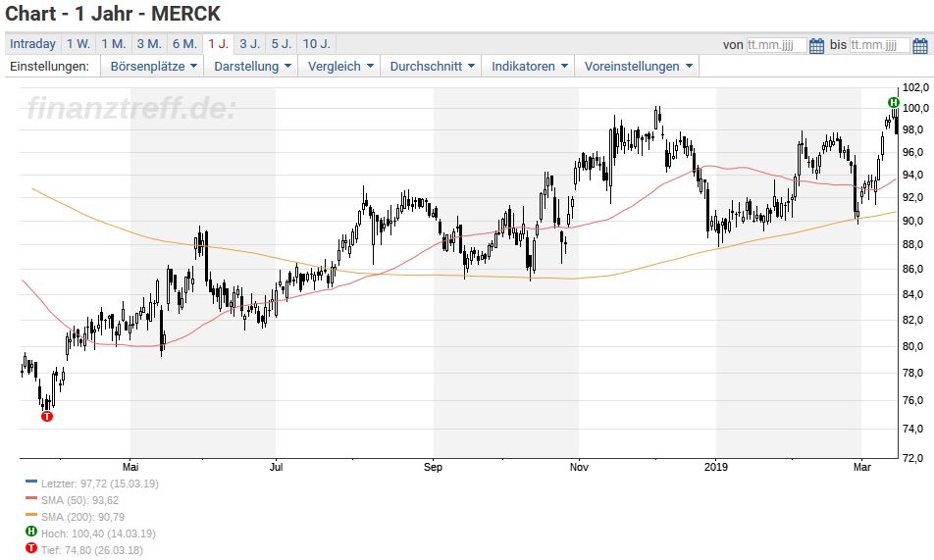
Task: Click the red SMA (50) legend color swatch
Action: tap(31, 498)
